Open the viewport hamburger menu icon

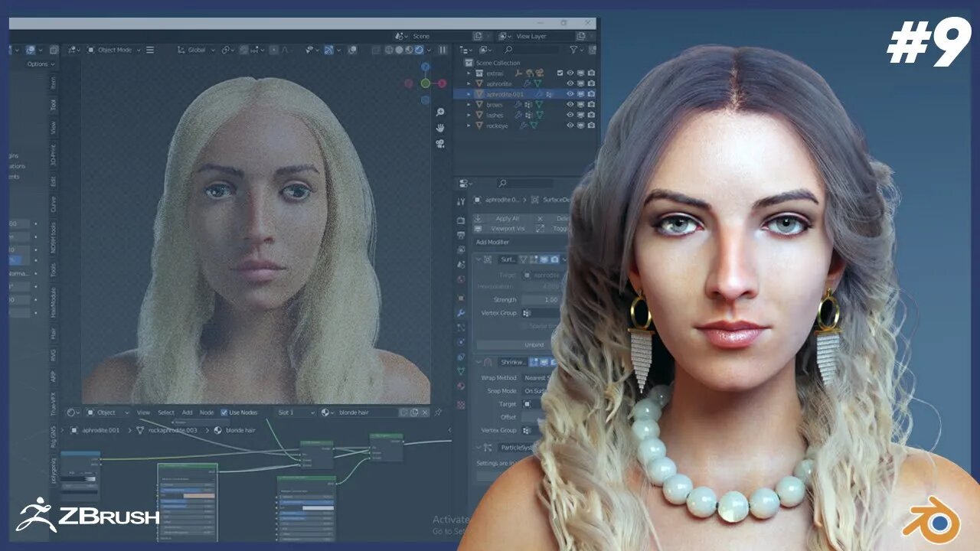pyautogui.click(x=150, y=50)
